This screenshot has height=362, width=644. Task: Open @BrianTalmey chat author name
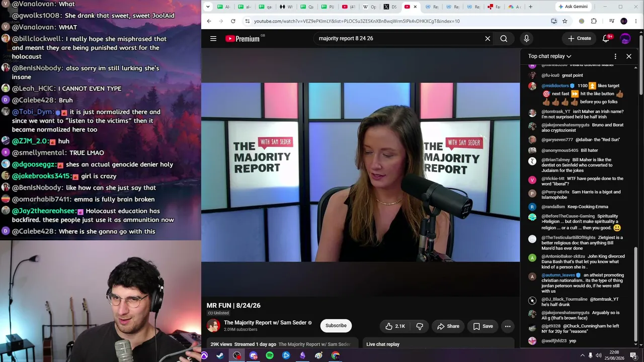[555, 160]
